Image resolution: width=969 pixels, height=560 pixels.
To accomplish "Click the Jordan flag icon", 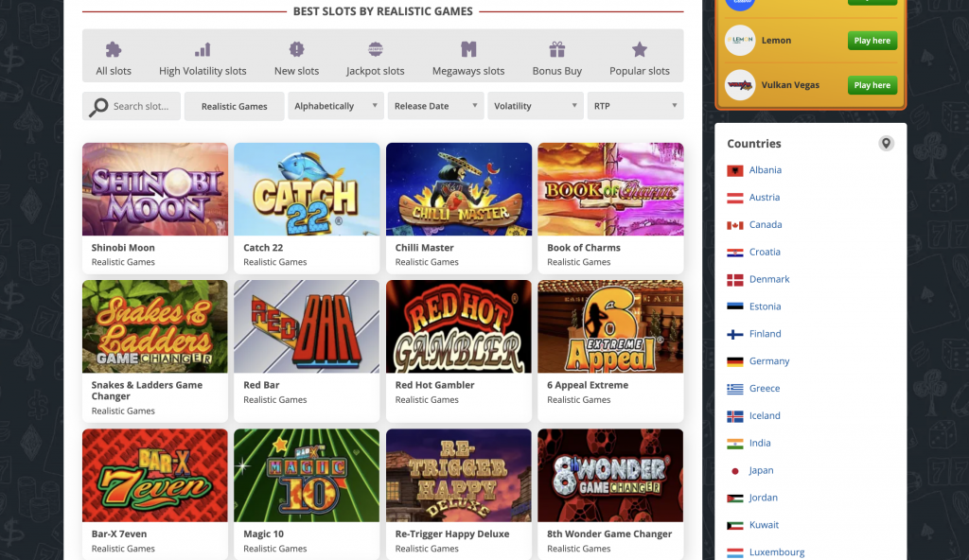I will [734, 499].
